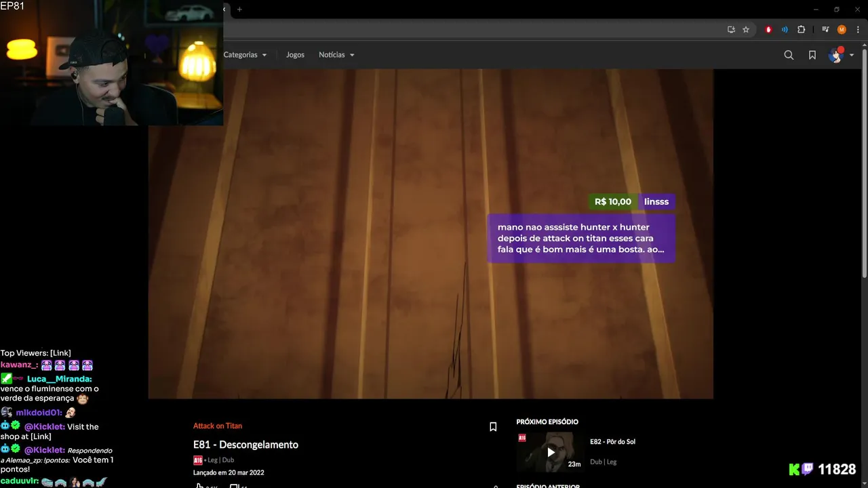Viewport: 868px width, 488px height.
Task: Open the Jogos menu item
Action: [x=295, y=55]
